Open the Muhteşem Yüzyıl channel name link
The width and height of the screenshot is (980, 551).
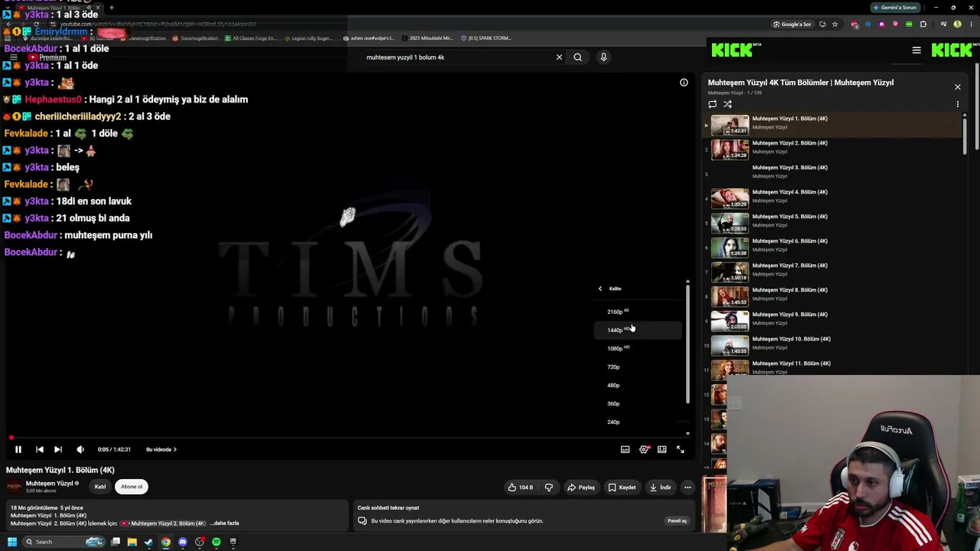point(49,484)
